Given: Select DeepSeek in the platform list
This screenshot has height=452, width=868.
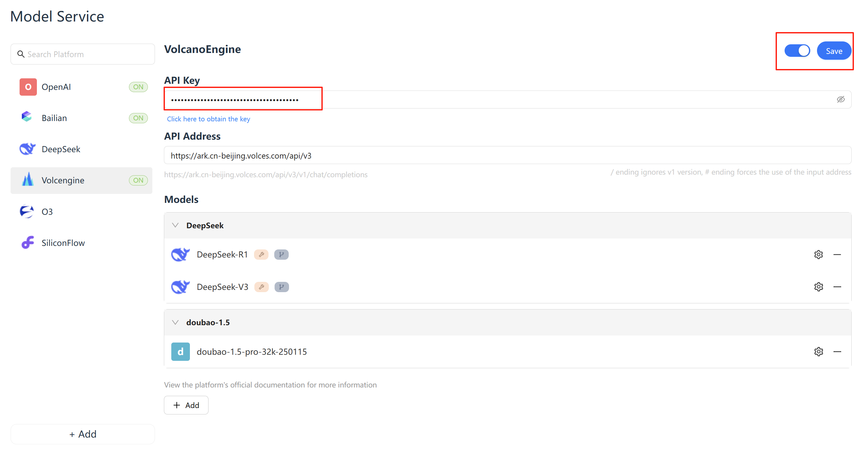Looking at the screenshot, I should [x=81, y=149].
